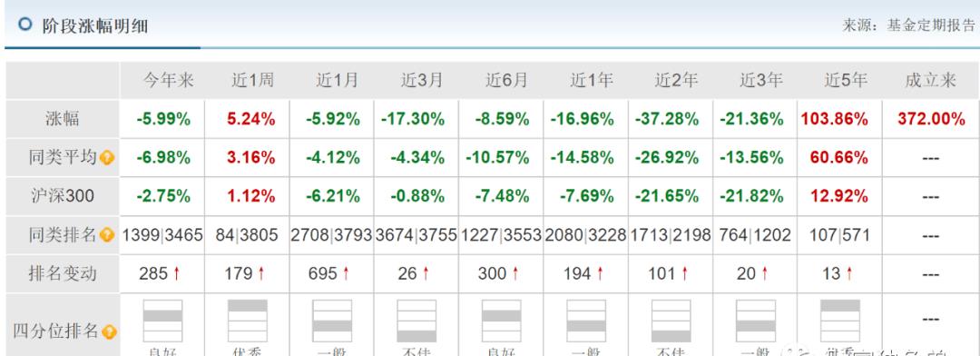Click the 四分位排名 row label
The image size is (980, 356).
tap(56, 331)
